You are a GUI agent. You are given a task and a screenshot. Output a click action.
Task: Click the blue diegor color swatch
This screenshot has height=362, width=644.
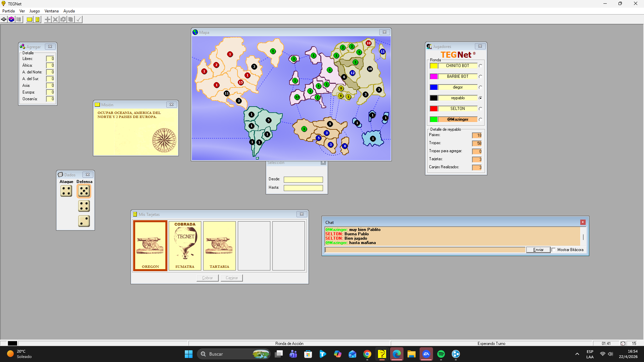point(434,87)
